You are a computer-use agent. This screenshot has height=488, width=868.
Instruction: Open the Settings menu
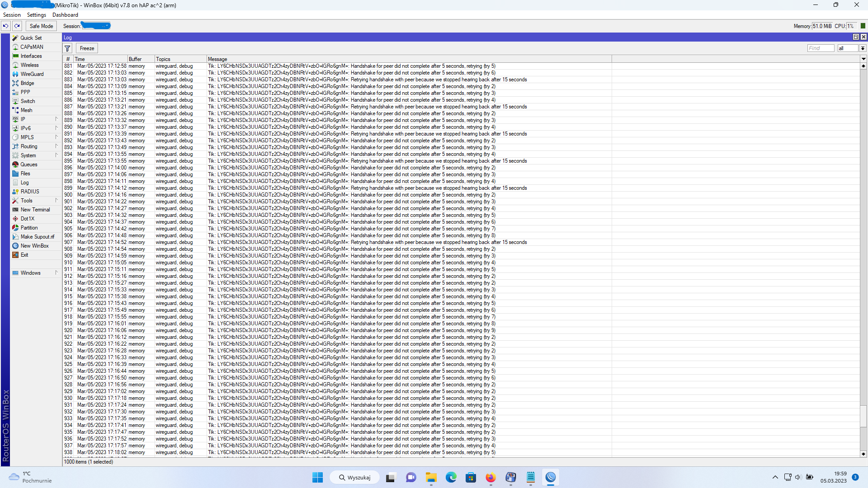pyautogui.click(x=36, y=15)
